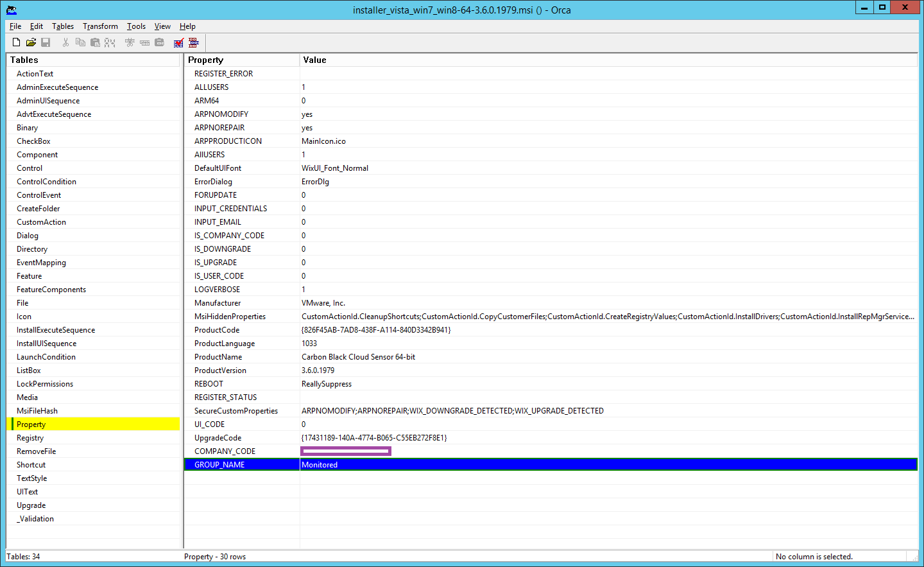Click the Paste clipboard icon
The height and width of the screenshot is (567, 924).
point(95,42)
